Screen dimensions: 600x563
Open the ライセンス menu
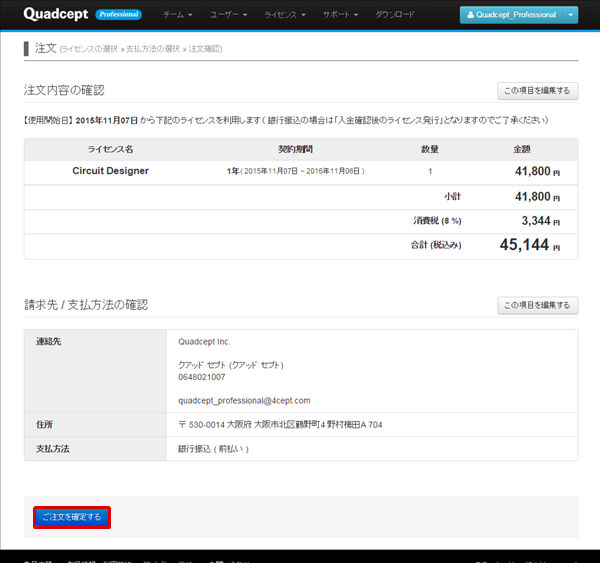(285, 15)
